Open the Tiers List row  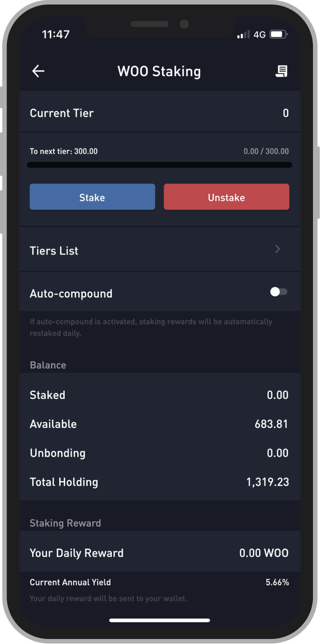tap(160, 250)
